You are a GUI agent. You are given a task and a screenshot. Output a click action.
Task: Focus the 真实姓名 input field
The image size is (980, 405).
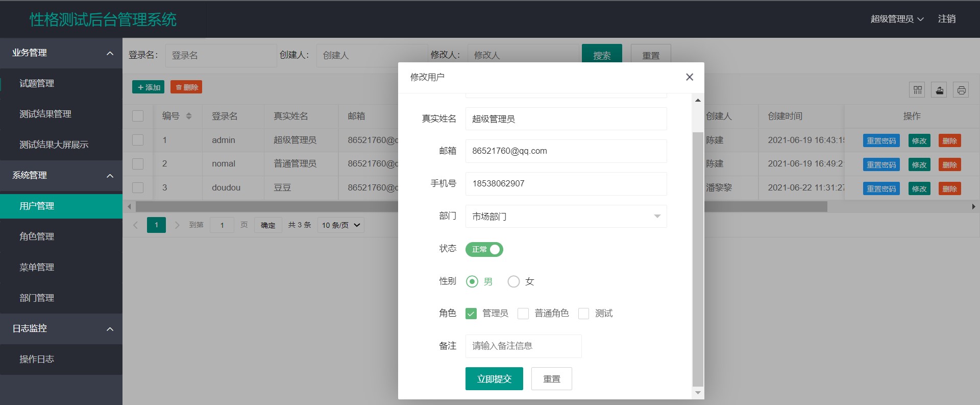(x=566, y=119)
